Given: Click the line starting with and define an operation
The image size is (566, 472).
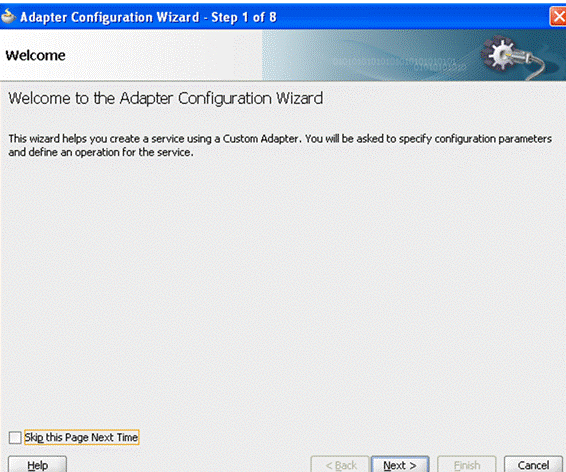Looking at the screenshot, I should point(101,152).
